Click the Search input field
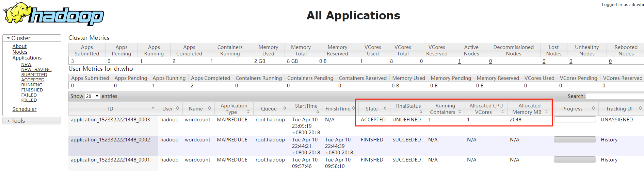The width and height of the screenshot is (644, 171). point(614,96)
